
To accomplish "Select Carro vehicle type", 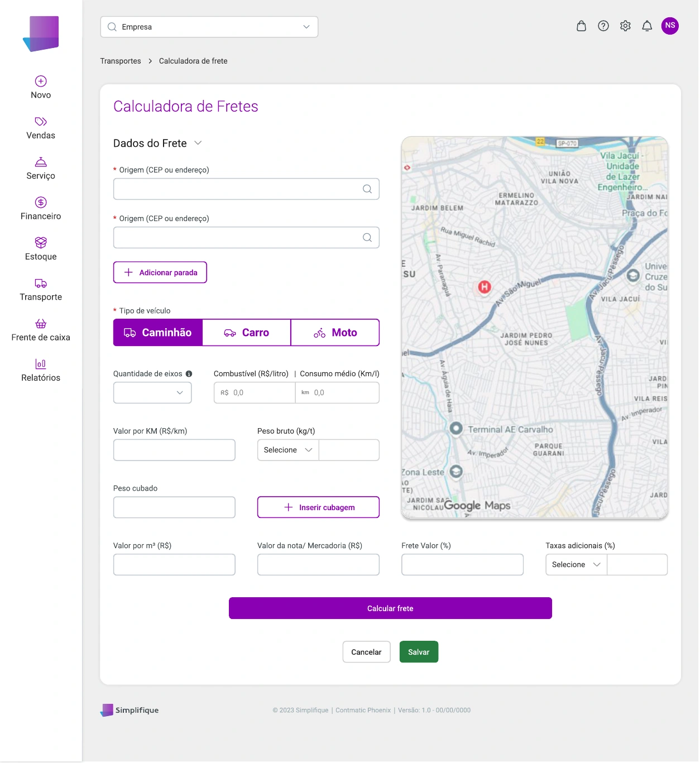I will point(247,333).
